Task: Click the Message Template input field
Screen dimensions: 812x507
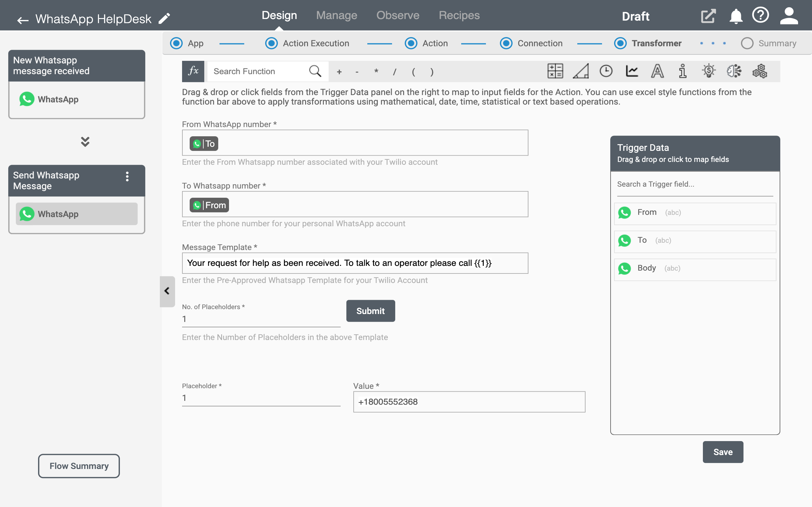Action: click(355, 263)
